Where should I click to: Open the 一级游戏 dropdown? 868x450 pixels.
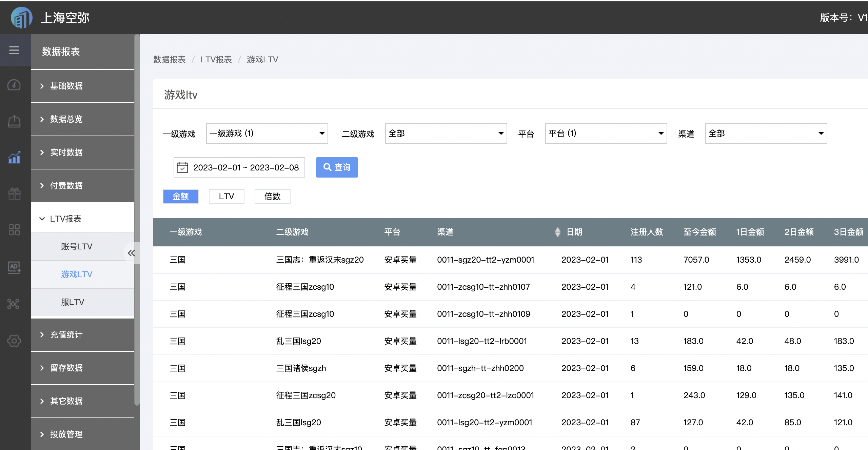click(267, 134)
